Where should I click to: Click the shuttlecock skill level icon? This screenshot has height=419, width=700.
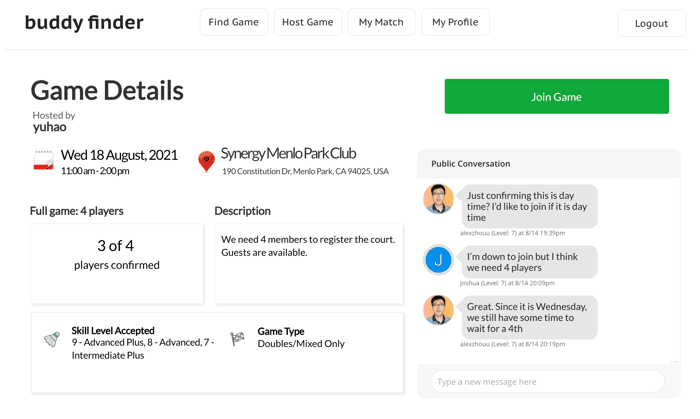point(52,339)
